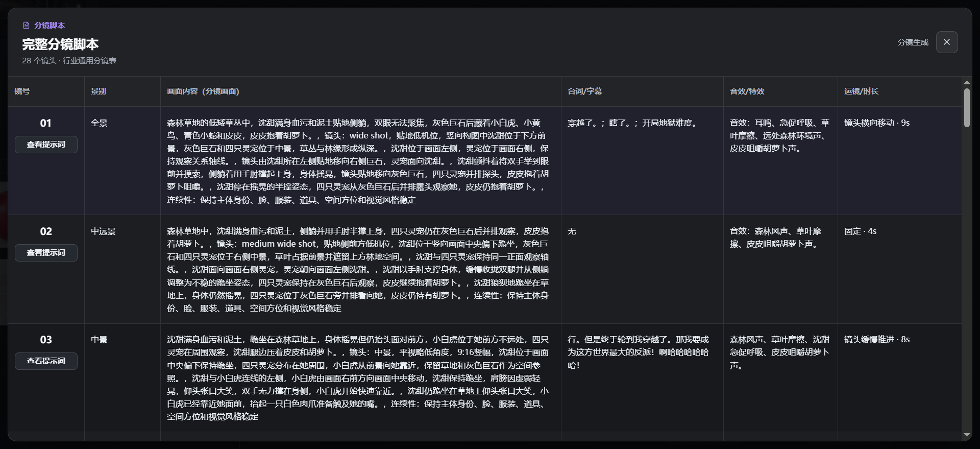This screenshot has height=449, width=980.
Task: Click the vertical scrollbar thumb
Action: pos(967,108)
